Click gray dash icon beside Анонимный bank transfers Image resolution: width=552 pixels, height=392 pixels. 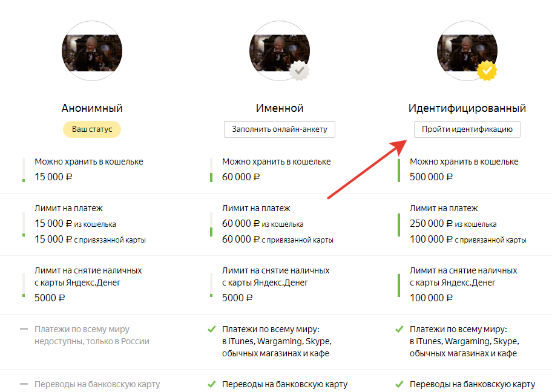pyautogui.click(x=24, y=384)
